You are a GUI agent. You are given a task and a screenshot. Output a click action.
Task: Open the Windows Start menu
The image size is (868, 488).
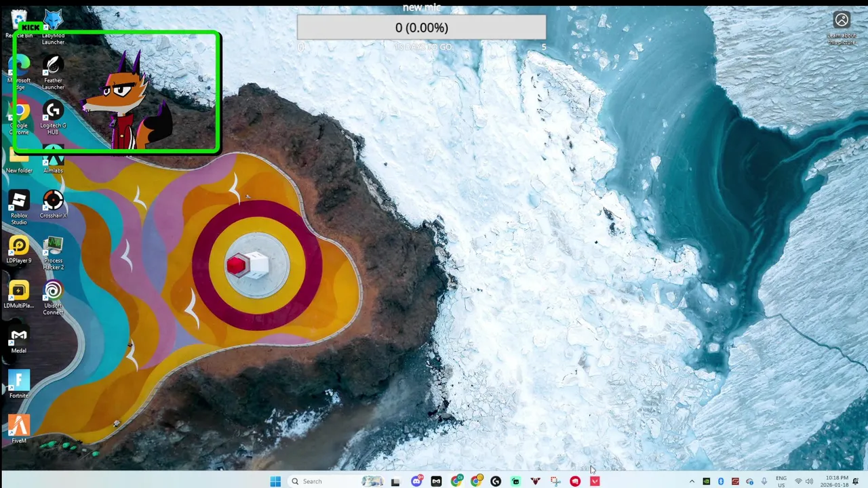[275, 481]
